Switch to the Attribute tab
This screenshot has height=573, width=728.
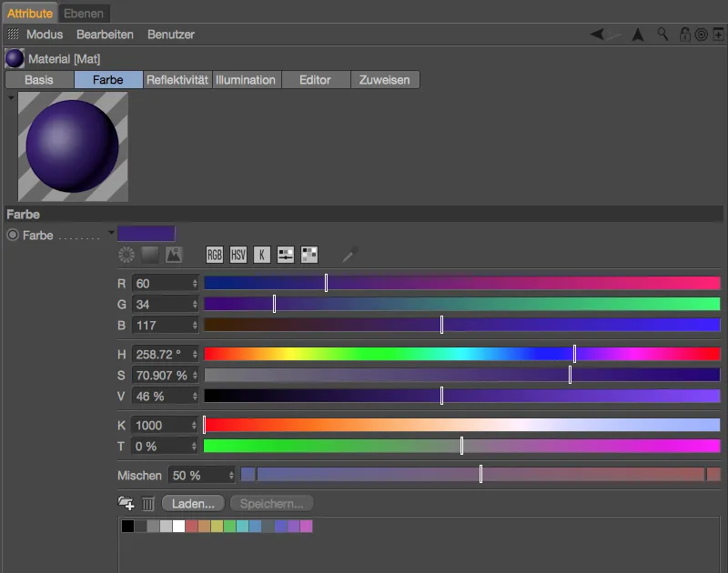[30, 14]
